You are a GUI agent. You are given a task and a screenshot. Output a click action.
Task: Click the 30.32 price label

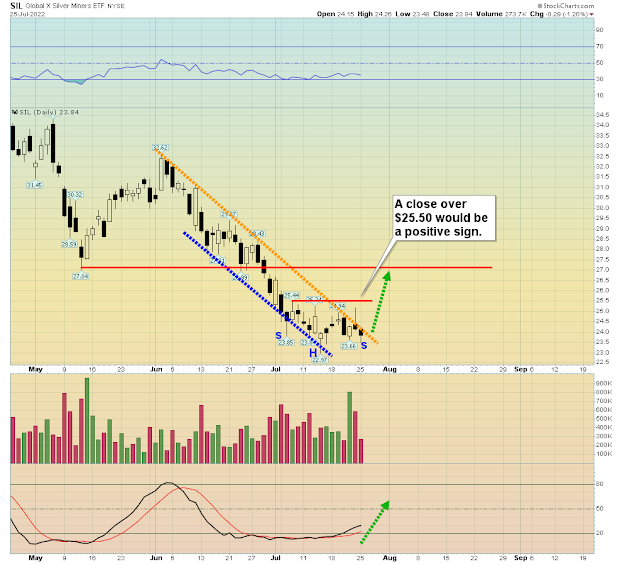point(75,195)
